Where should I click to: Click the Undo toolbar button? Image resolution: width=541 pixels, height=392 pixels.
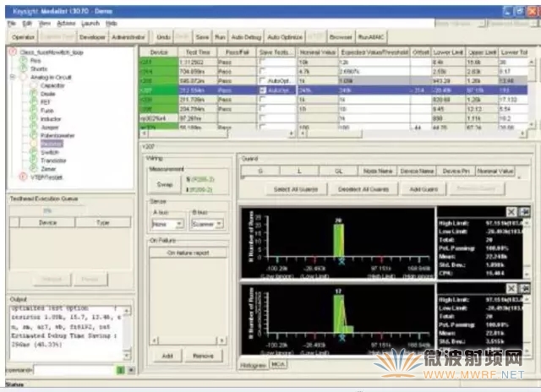[x=163, y=37]
